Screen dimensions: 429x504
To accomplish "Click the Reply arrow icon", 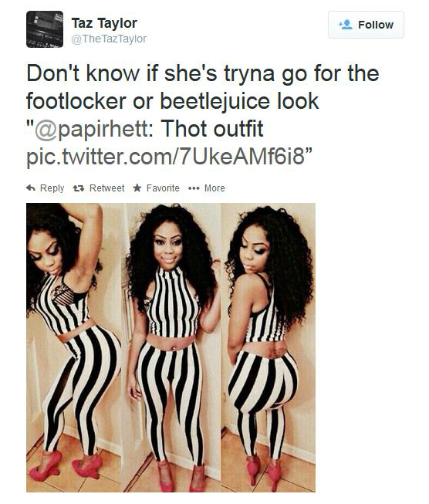I will click(31, 188).
